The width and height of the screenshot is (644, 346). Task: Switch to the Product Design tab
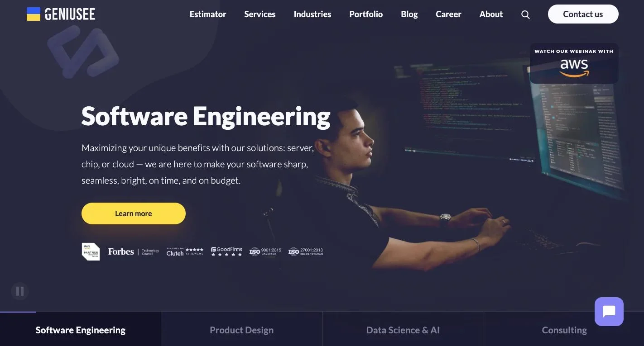point(242,330)
